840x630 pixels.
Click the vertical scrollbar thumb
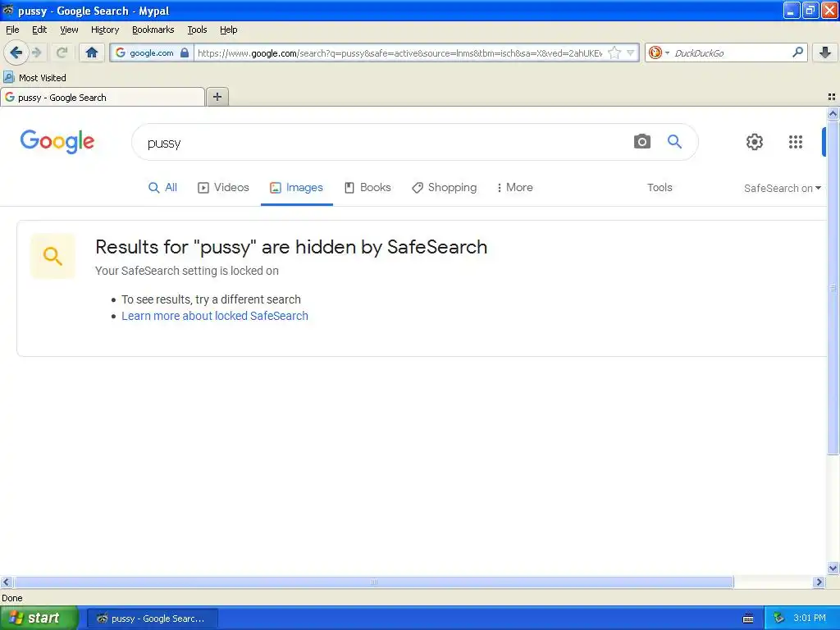tap(833, 288)
